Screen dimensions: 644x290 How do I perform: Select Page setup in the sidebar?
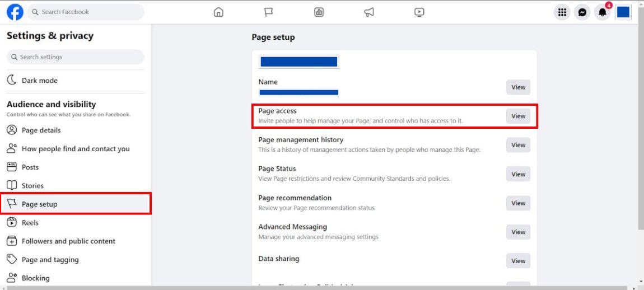[76, 204]
